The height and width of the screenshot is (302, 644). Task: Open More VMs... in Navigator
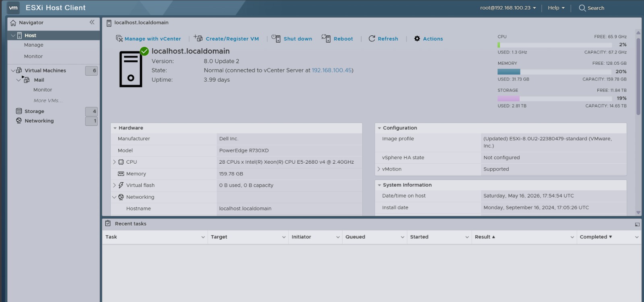coord(48,101)
